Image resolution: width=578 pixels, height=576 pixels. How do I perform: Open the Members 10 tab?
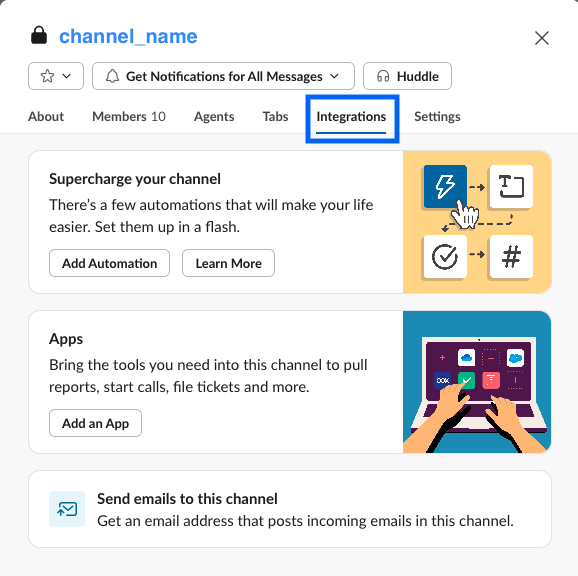click(x=129, y=116)
